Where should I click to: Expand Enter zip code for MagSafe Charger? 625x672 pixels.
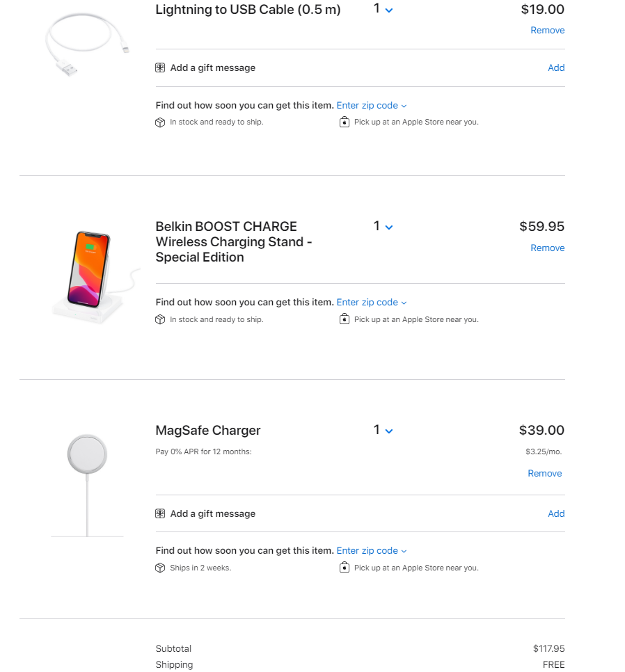371,551
